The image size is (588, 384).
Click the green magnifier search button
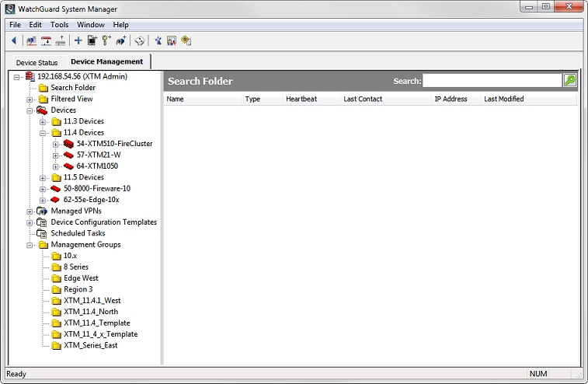pos(569,80)
